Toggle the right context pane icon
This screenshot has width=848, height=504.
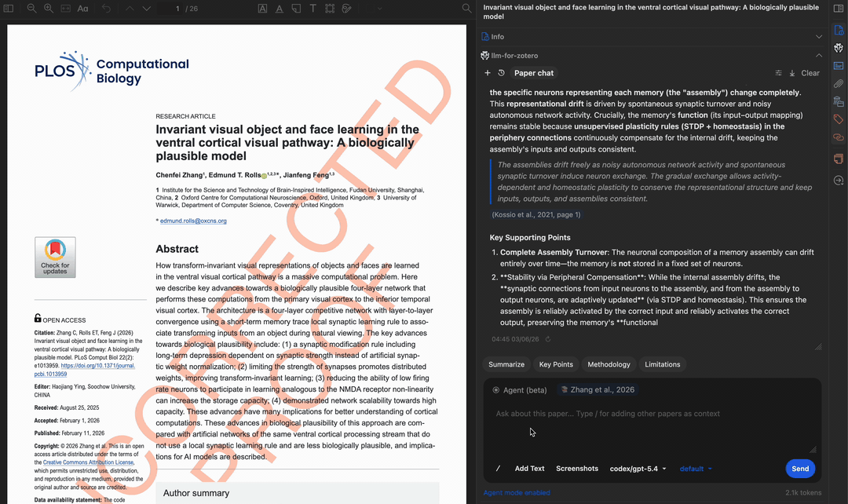838,9
